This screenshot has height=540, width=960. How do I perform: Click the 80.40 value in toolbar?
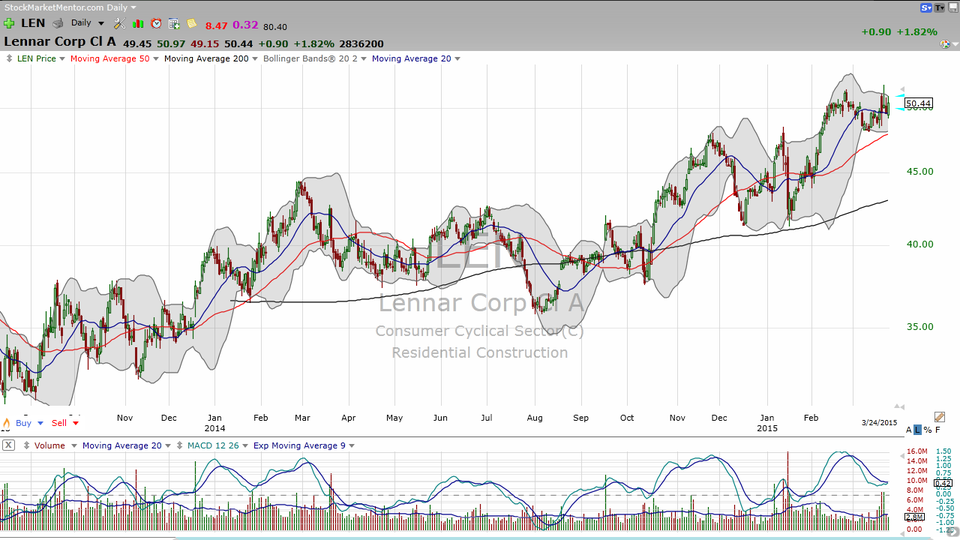coord(275,27)
